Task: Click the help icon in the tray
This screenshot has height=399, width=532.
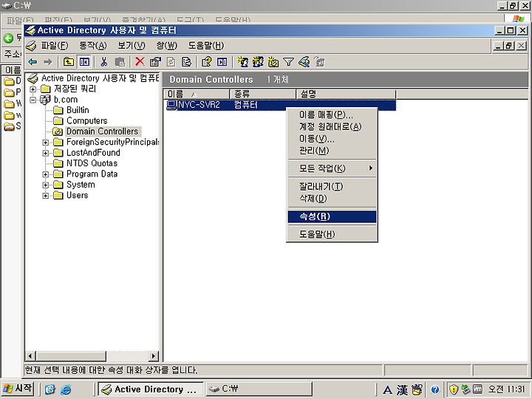Action: [435, 389]
